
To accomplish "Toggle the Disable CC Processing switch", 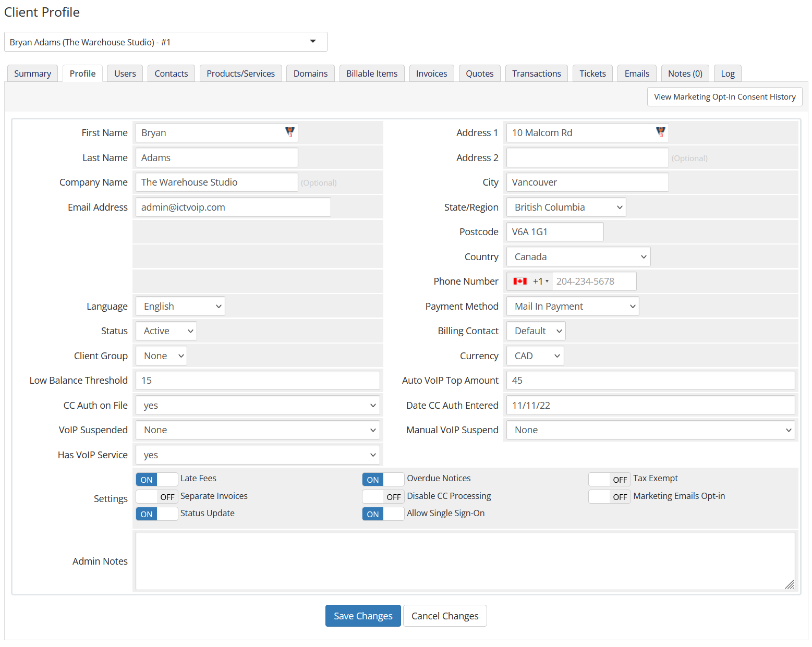I will click(383, 496).
